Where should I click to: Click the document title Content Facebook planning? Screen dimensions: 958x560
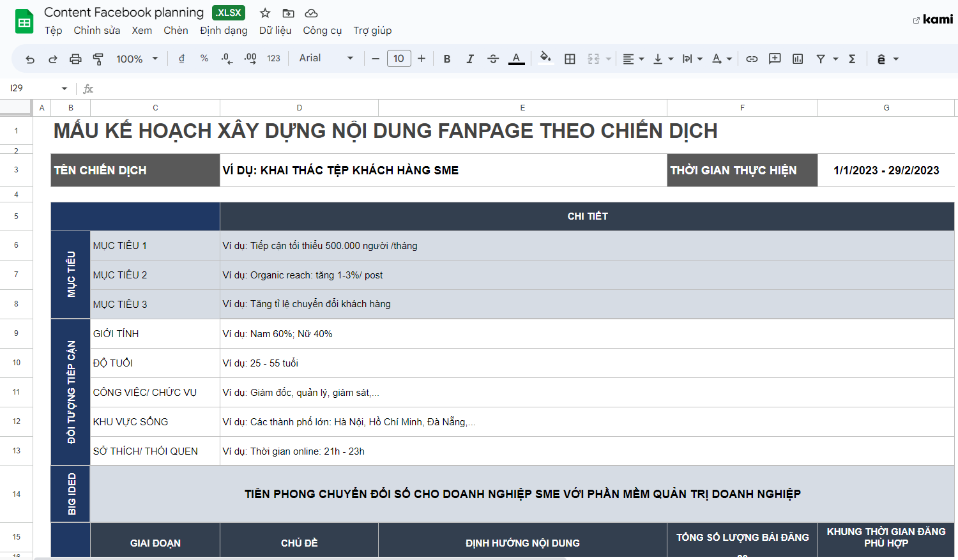click(124, 12)
